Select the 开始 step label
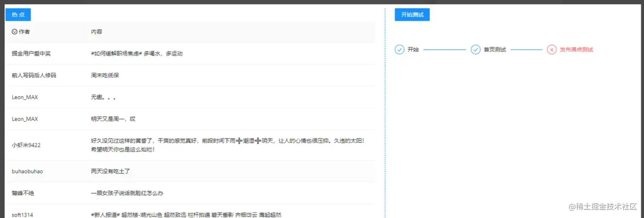 tap(413, 50)
